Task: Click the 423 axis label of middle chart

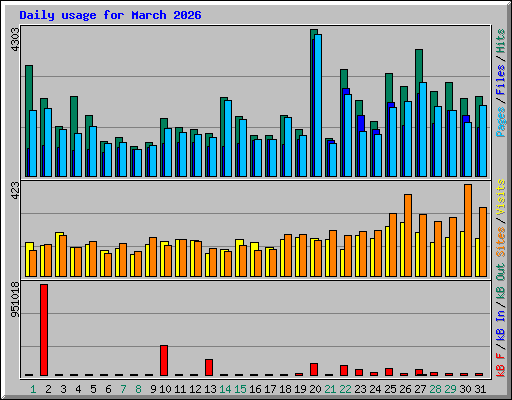Action: tap(15, 190)
